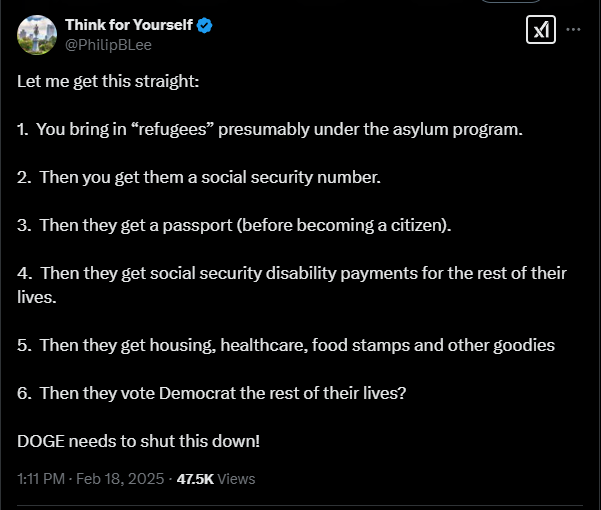Image resolution: width=601 pixels, height=510 pixels.
Task: Click the Think for Yourself display name
Action: (129, 25)
